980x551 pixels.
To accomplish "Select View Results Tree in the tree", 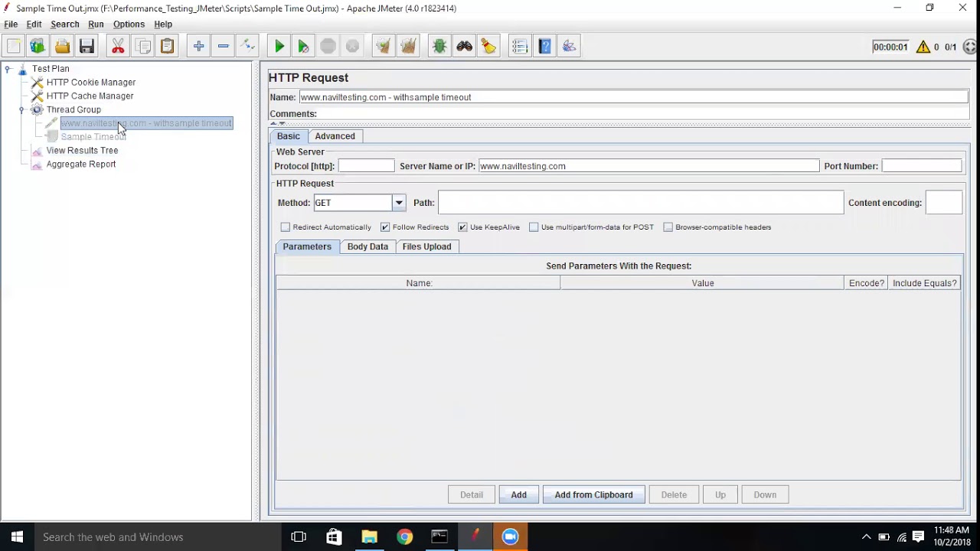I will [82, 151].
